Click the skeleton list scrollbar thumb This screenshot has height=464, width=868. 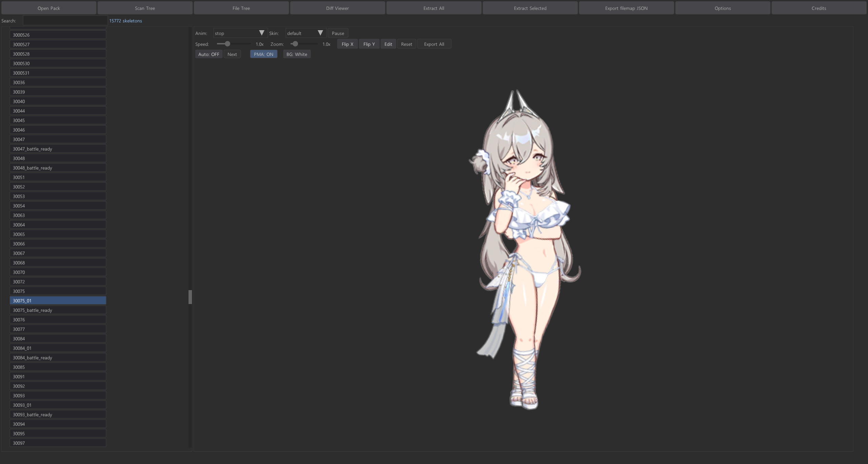click(x=190, y=297)
